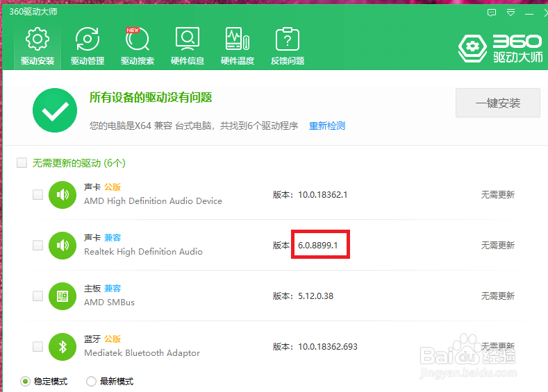Click version 5.12.0.38 text
The image size is (548, 392).
[315, 296]
